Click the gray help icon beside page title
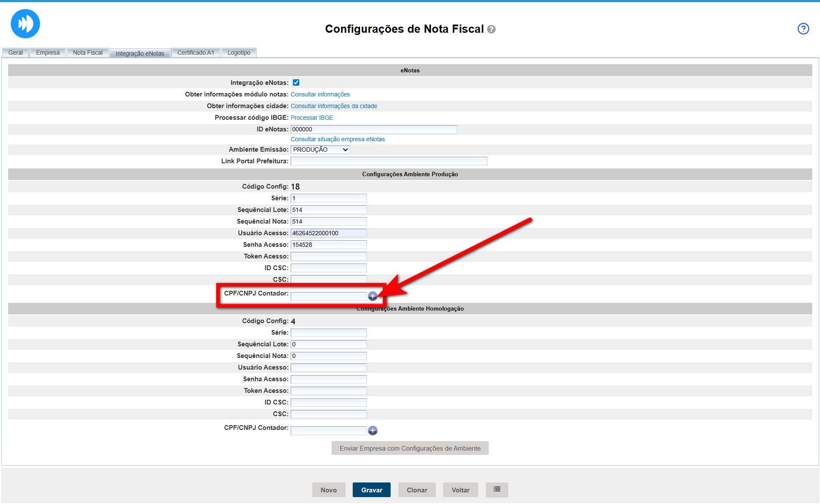820x504 pixels. [x=491, y=29]
